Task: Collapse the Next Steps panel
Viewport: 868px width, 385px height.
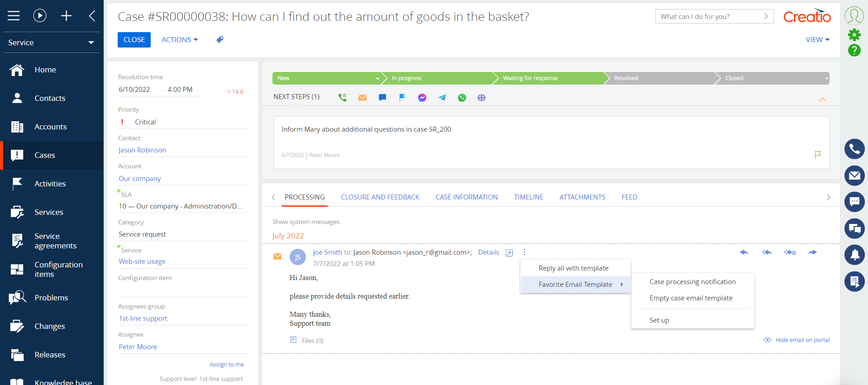Action: pos(822,99)
